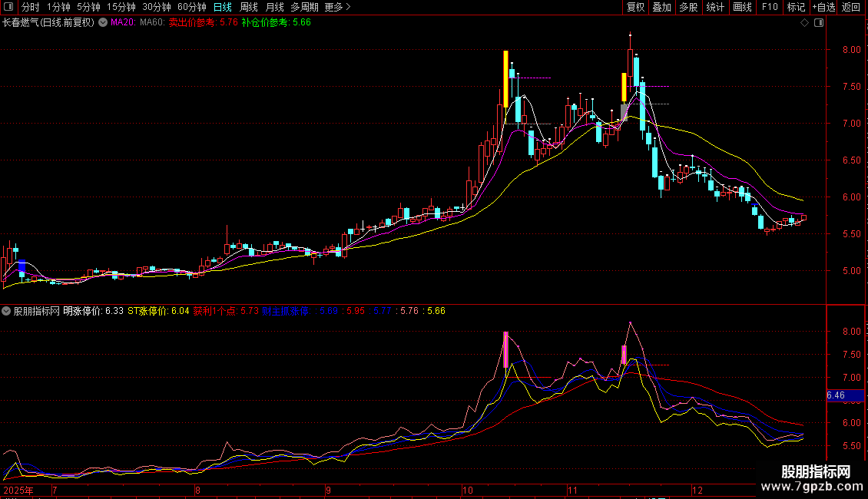The width and height of the screenshot is (868, 499).
Task: Open the 多股 multi-stock view
Action: tap(688, 7)
